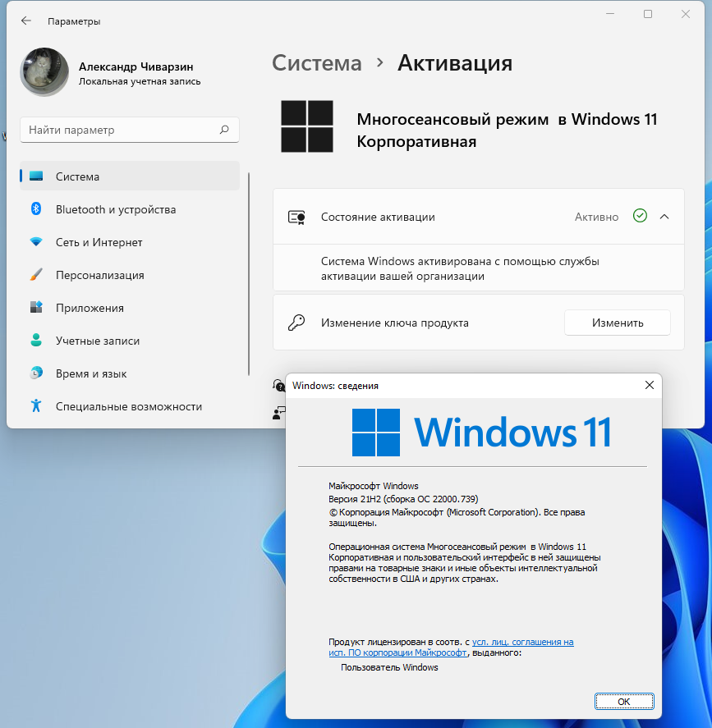The width and height of the screenshot is (712, 728).
Task: Click the clock globe Time icon
Action: (x=36, y=373)
